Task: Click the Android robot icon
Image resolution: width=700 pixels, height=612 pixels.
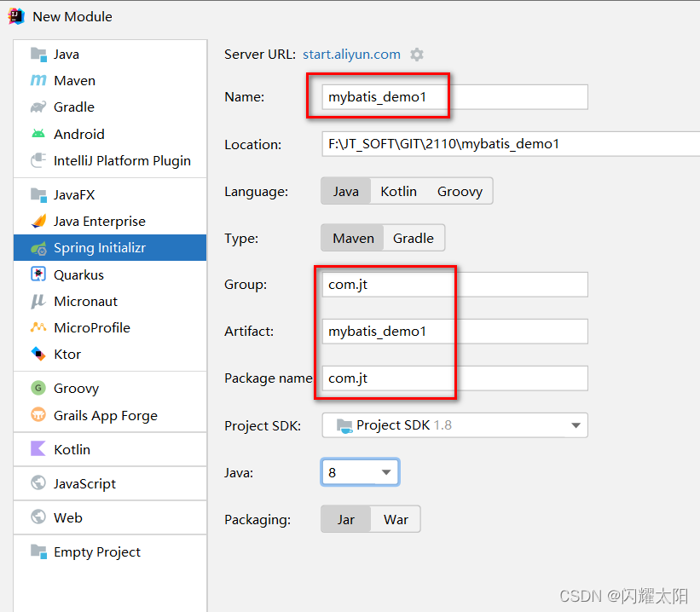Action: pos(38,134)
